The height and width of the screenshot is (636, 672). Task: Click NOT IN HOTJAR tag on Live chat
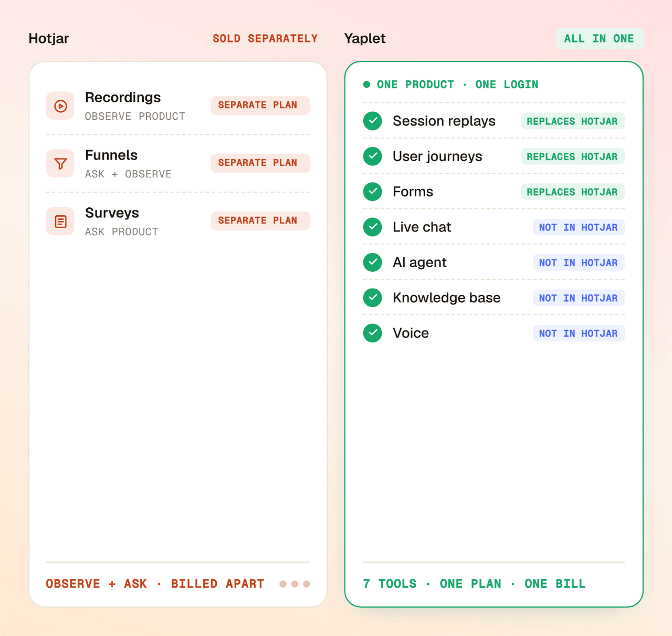click(579, 227)
